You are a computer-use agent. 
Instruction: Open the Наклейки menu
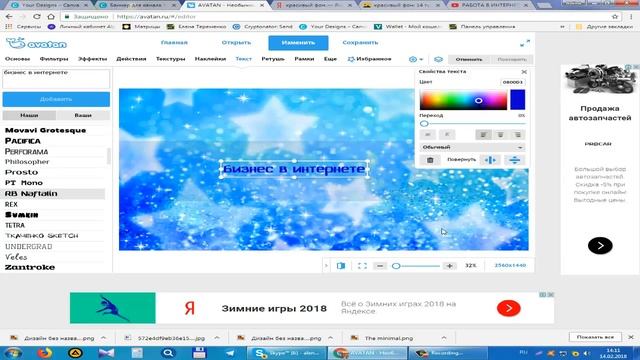tap(210, 59)
